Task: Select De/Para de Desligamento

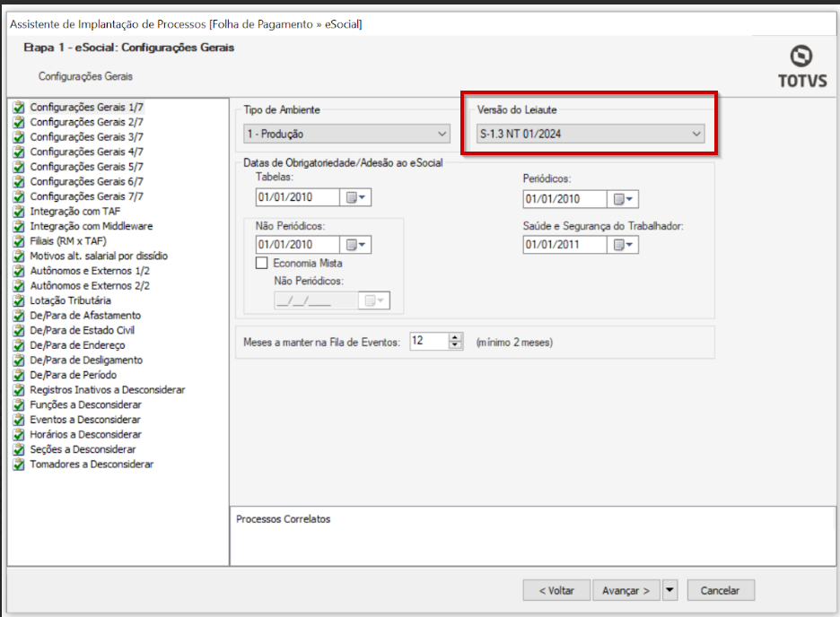Action: click(x=86, y=361)
